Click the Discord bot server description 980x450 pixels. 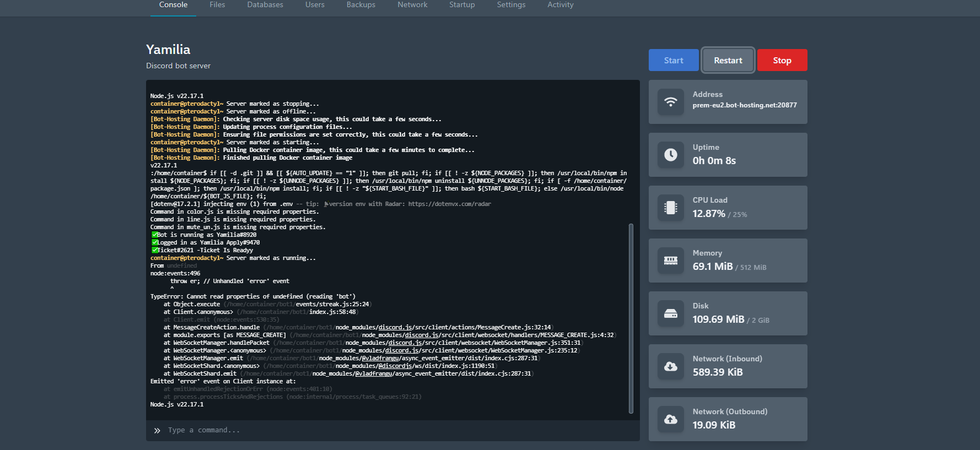tap(178, 66)
